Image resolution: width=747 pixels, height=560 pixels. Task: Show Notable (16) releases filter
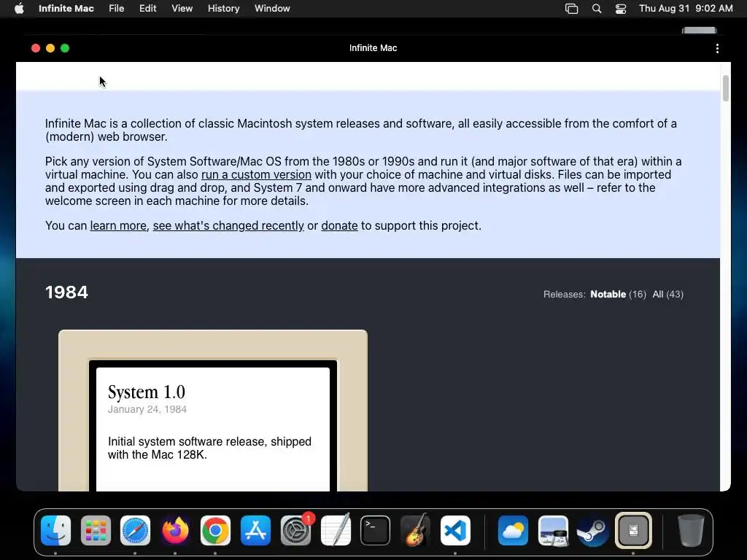pos(618,295)
